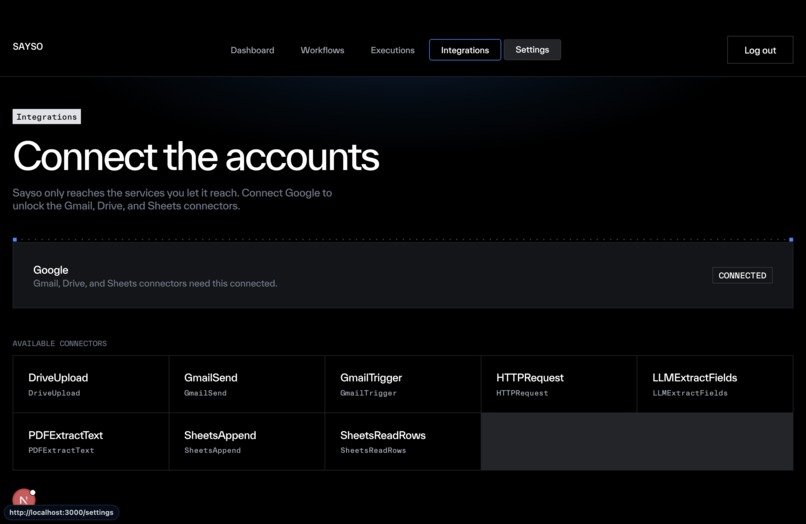Click the AVAILABLE CONNECTORS heading

coord(60,343)
